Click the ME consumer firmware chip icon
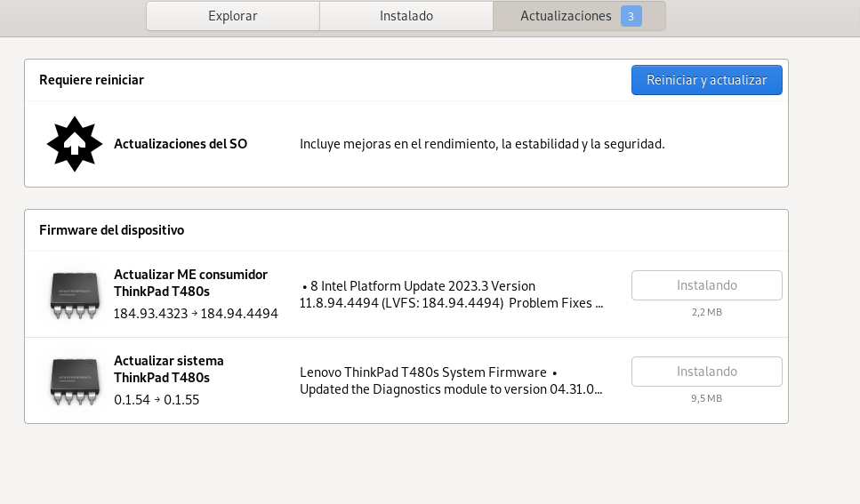 (x=75, y=294)
